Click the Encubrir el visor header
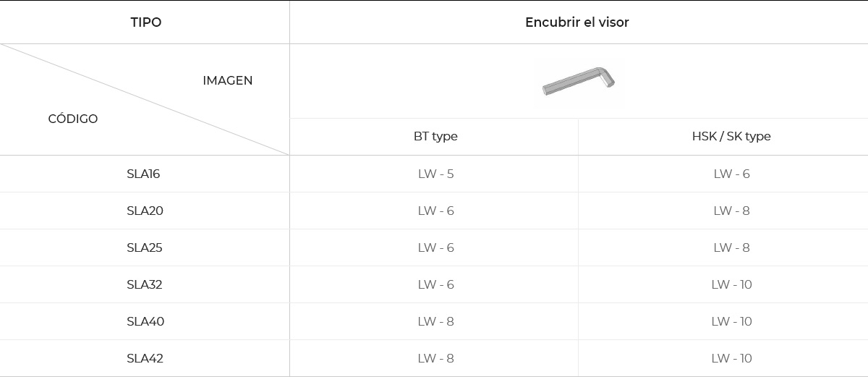868x377 pixels. pos(577,22)
